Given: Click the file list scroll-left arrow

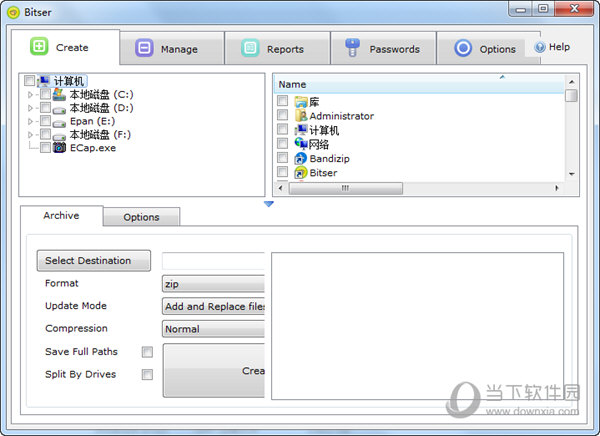Looking at the screenshot, I should coord(281,188).
